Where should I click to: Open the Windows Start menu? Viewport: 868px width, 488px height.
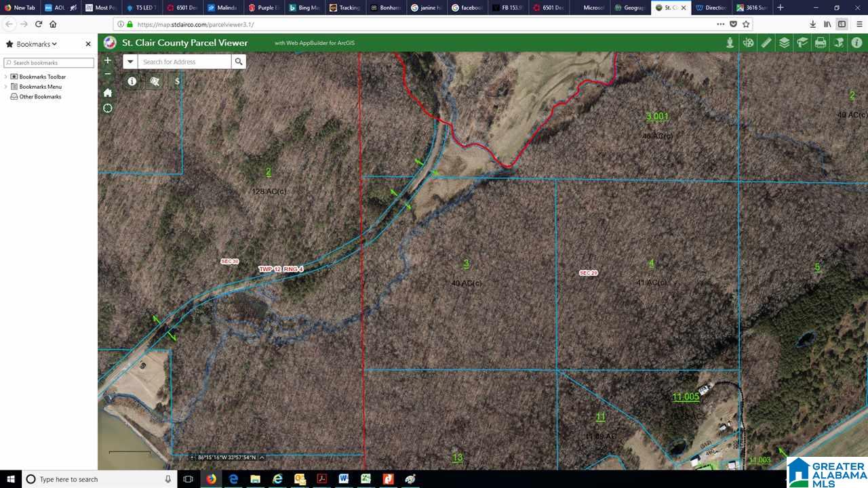click(11, 479)
